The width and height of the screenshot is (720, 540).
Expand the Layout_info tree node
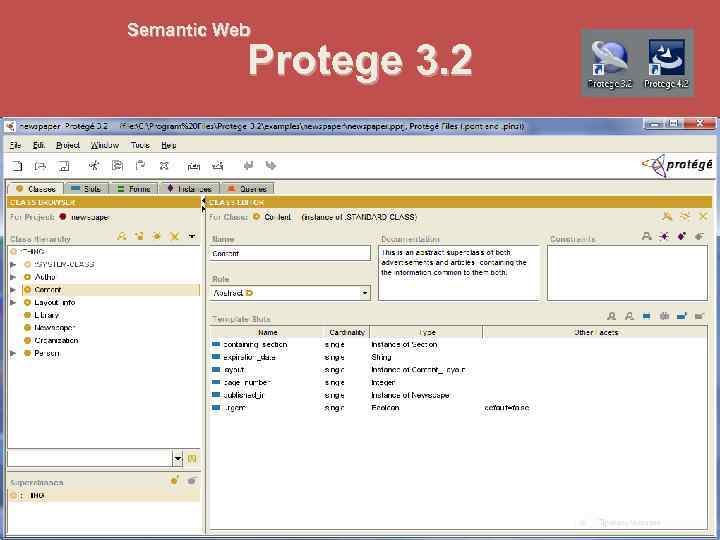[x=13, y=303]
